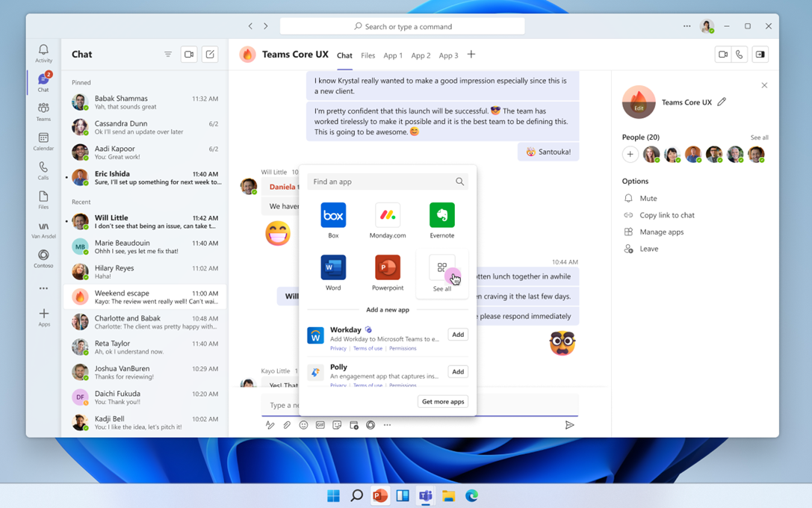This screenshot has width=812, height=508.
Task: Add people to the group
Action: point(630,155)
